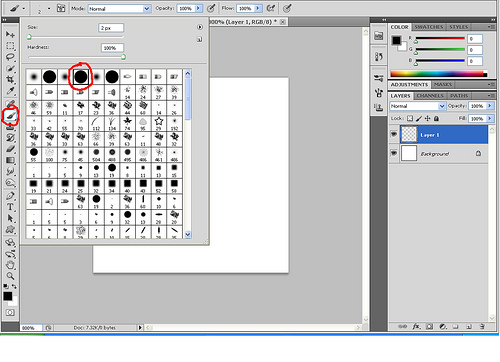The width and height of the screenshot is (500, 362).
Task: Click the brush Size input field
Action: coord(111,28)
